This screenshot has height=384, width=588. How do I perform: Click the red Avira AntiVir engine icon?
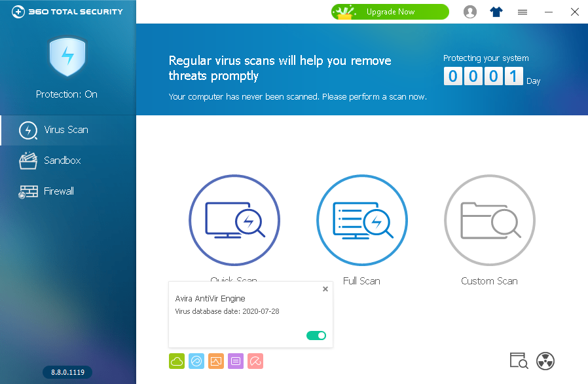tap(255, 361)
